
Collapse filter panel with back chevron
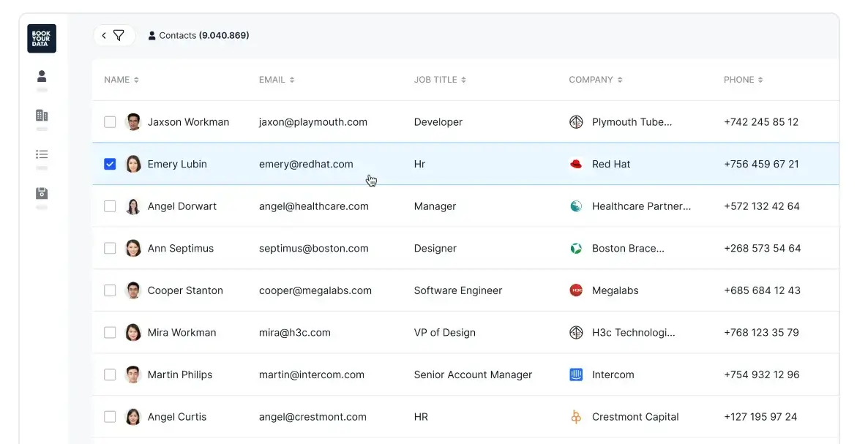tap(104, 35)
